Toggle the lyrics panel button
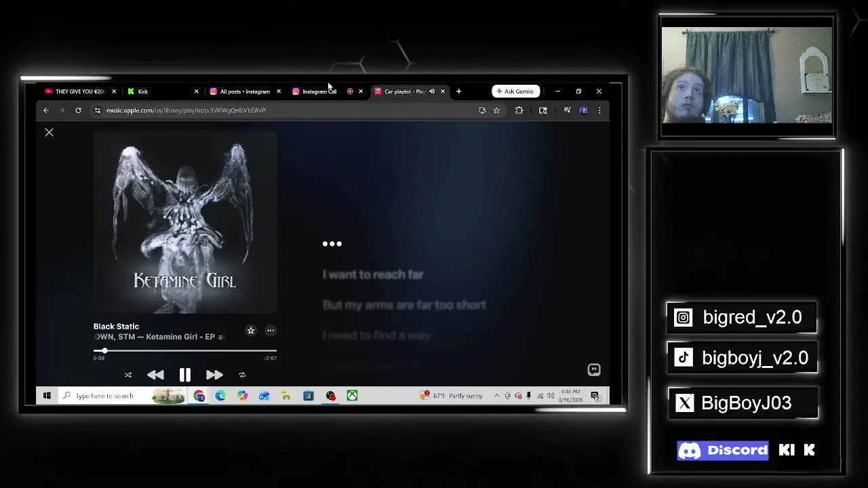This screenshot has width=868, height=488. [x=594, y=369]
